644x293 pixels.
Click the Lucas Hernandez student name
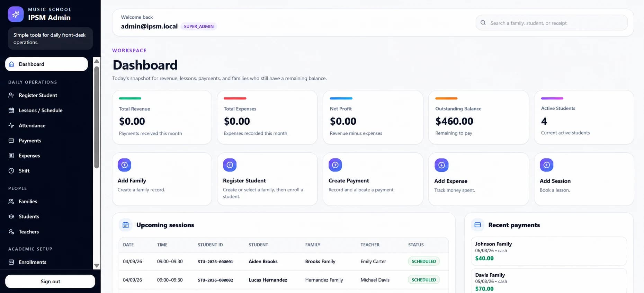(x=268, y=280)
